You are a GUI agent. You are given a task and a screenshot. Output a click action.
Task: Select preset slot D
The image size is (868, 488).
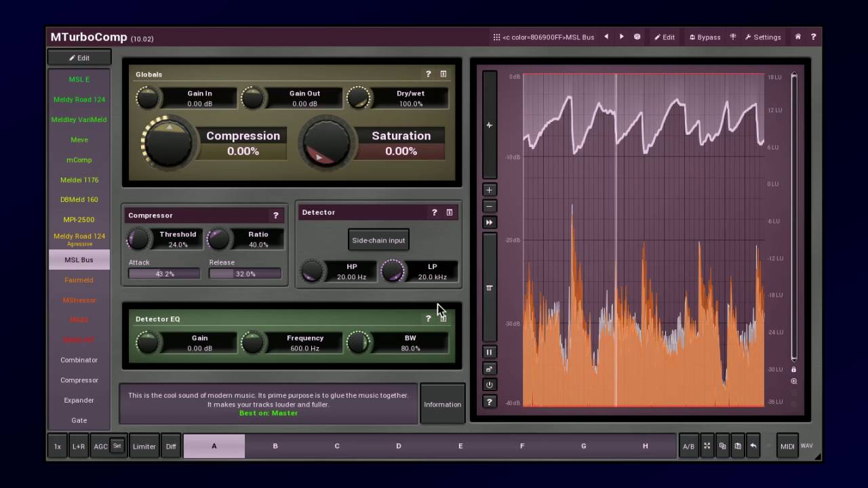point(399,446)
